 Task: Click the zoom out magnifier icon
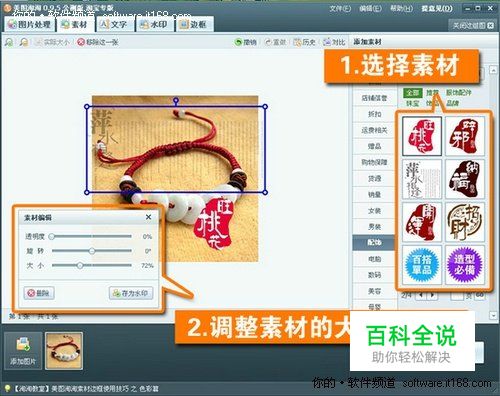tap(24, 42)
